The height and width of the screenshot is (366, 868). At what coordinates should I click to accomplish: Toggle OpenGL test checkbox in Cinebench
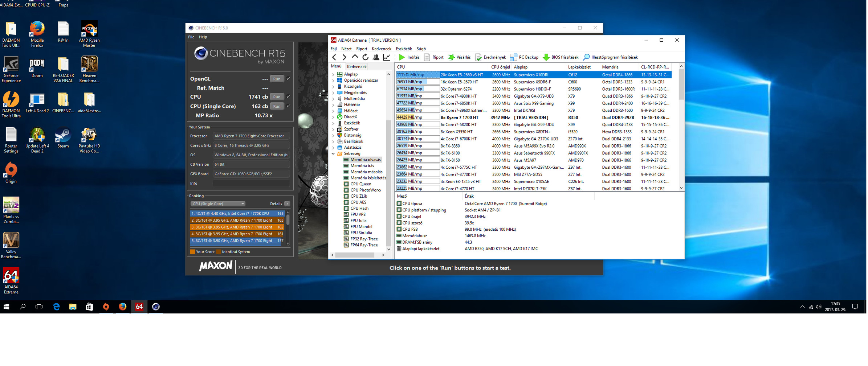(289, 79)
